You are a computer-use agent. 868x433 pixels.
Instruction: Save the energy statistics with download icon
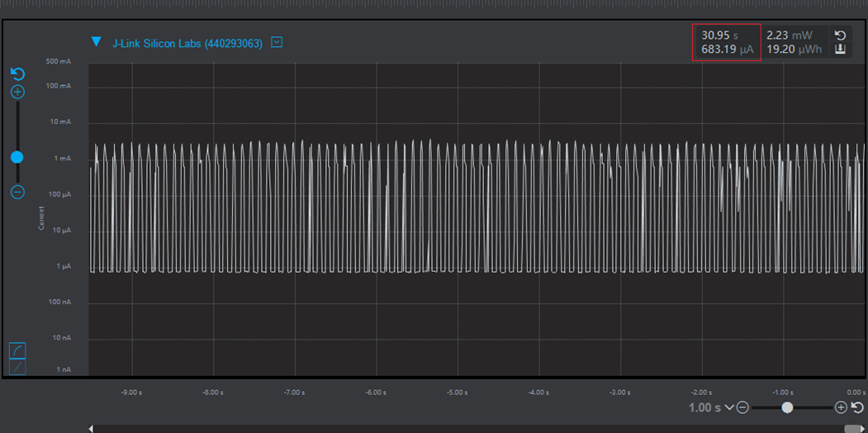pos(840,50)
